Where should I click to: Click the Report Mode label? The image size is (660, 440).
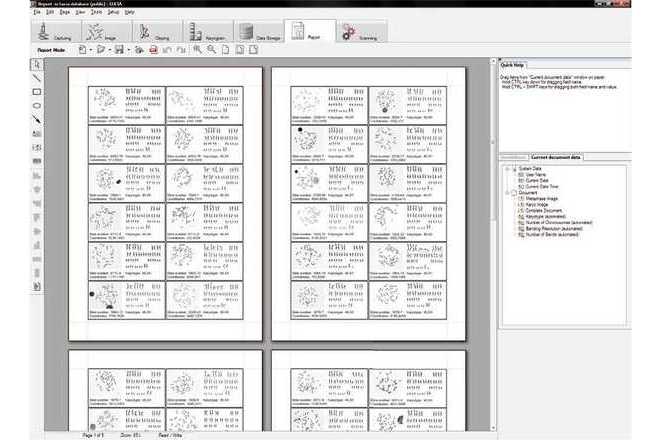pyautogui.click(x=51, y=50)
